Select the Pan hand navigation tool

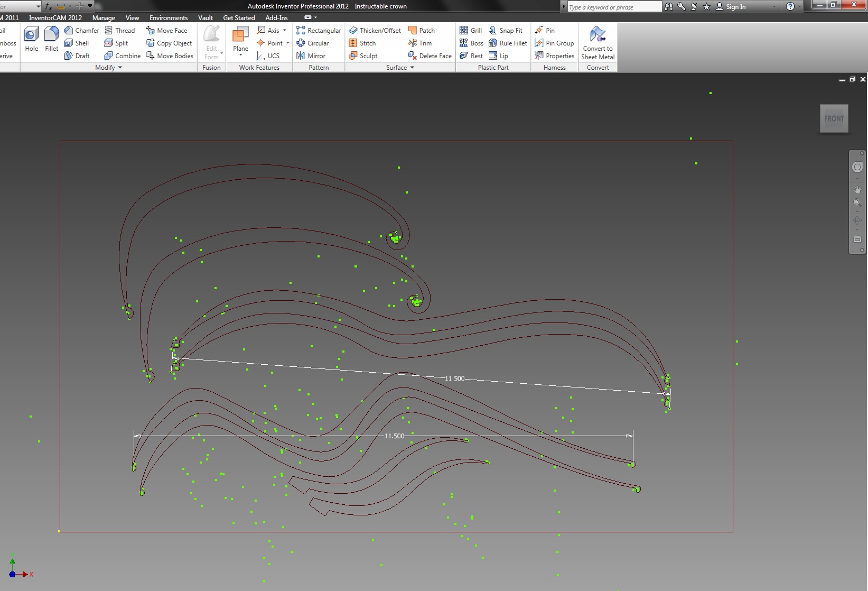tap(857, 190)
